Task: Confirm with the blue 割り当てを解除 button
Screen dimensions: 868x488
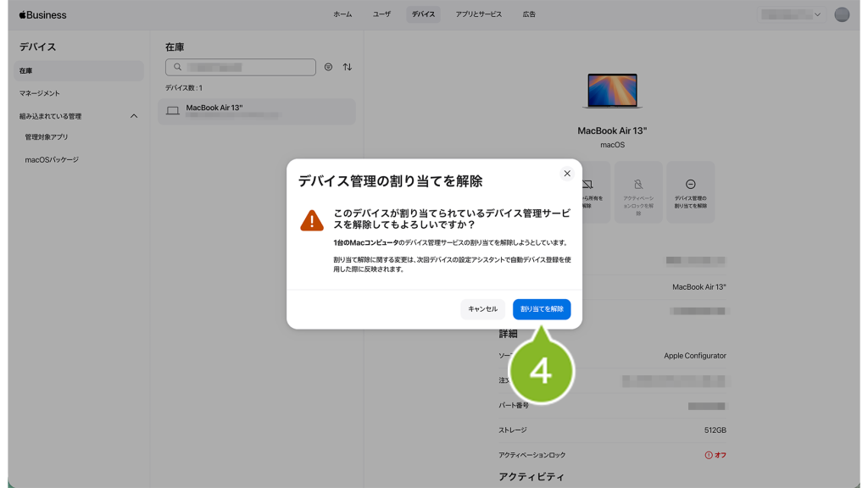Action: click(x=542, y=309)
